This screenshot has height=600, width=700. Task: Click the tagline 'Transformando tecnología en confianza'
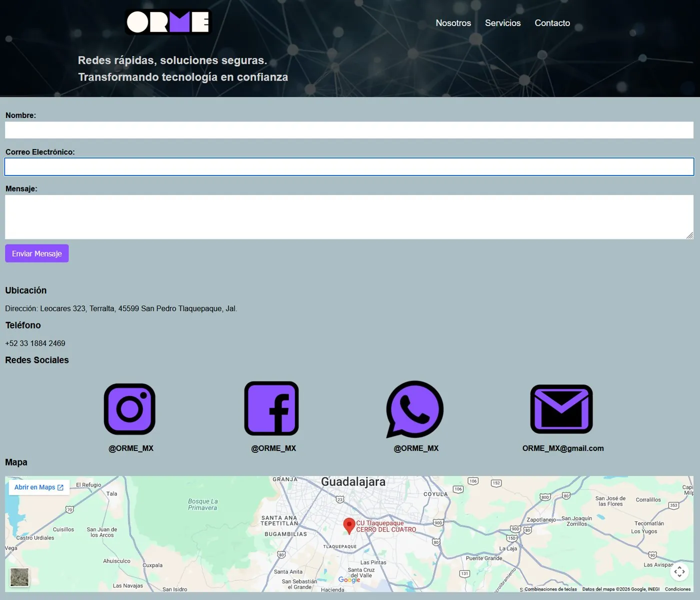[x=183, y=77]
